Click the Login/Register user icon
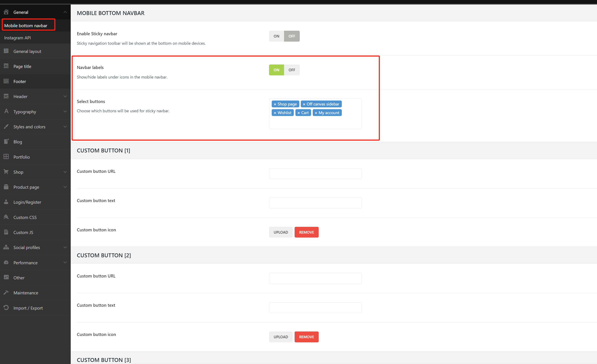 [x=6, y=202]
